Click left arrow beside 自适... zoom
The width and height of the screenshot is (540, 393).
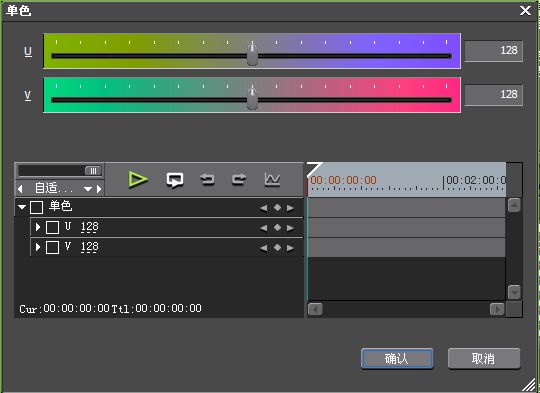pos(20,188)
